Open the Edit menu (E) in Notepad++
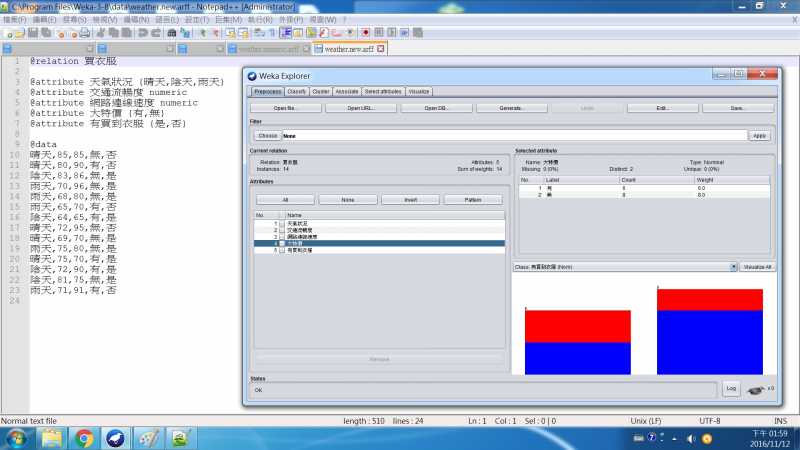The image size is (800, 450). pos(44,19)
